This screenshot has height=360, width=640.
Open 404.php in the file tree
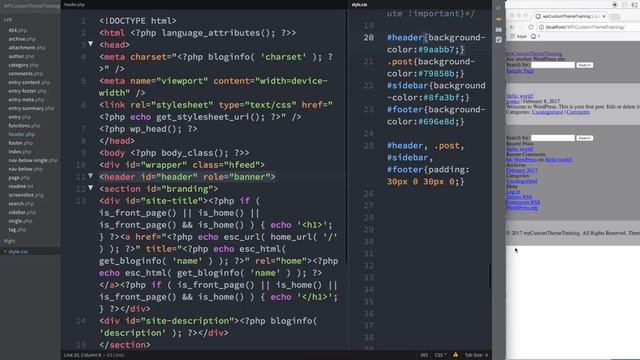(x=18, y=30)
